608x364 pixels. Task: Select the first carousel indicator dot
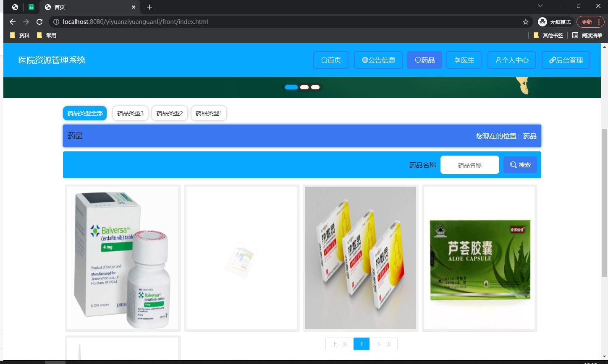click(291, 87)
